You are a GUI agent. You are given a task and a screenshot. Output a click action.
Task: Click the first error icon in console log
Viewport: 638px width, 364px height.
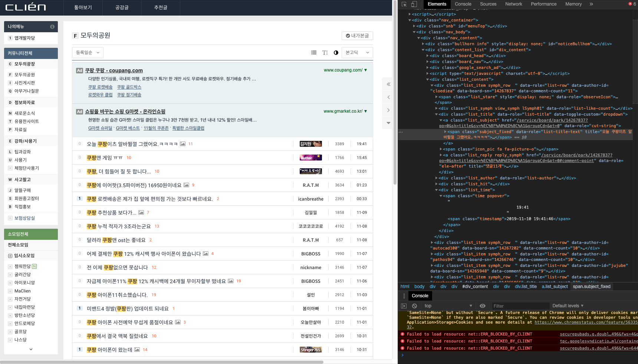tap(402, 334)
